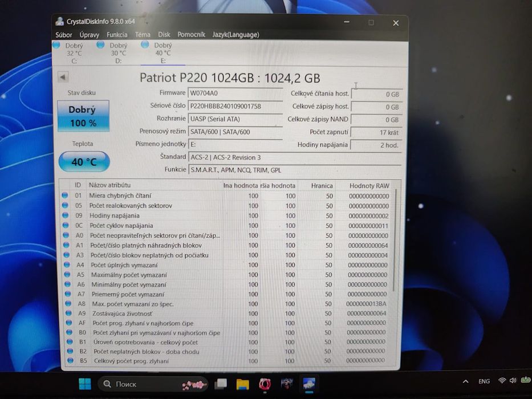Select the Počet cyklov napájania row
The width and height of the screenshot is (532, 399).
click(x=226, y=226)
